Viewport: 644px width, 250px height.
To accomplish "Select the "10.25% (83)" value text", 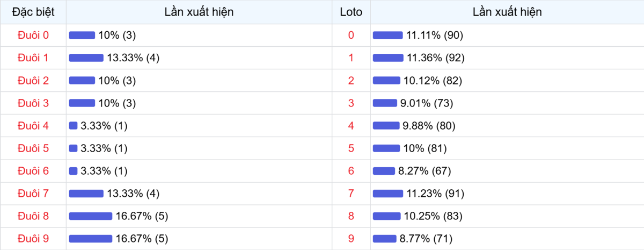I will (x=433, y=216).
